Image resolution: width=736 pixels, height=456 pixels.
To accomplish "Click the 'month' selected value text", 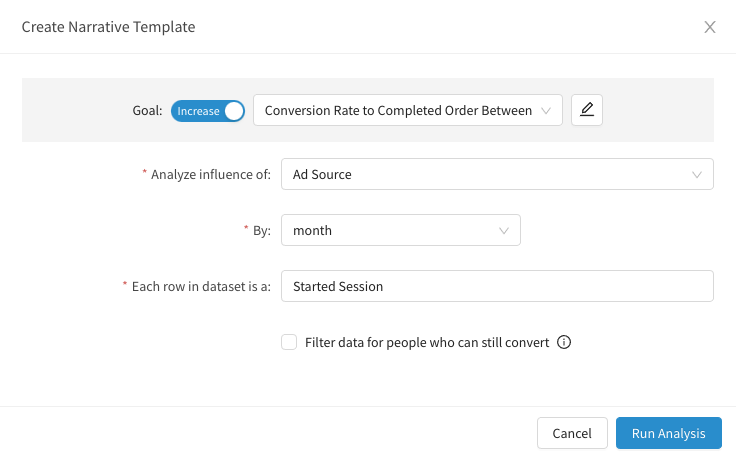I will tap(312, 230).
